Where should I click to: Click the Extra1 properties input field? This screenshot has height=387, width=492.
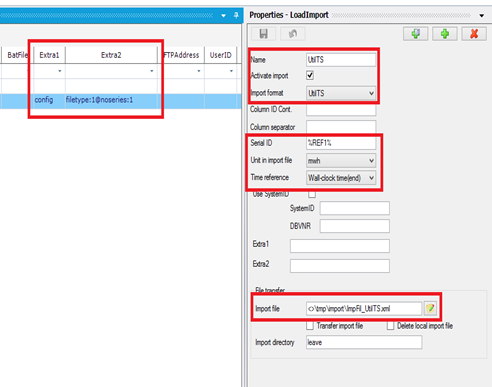[x=340, y=246]
